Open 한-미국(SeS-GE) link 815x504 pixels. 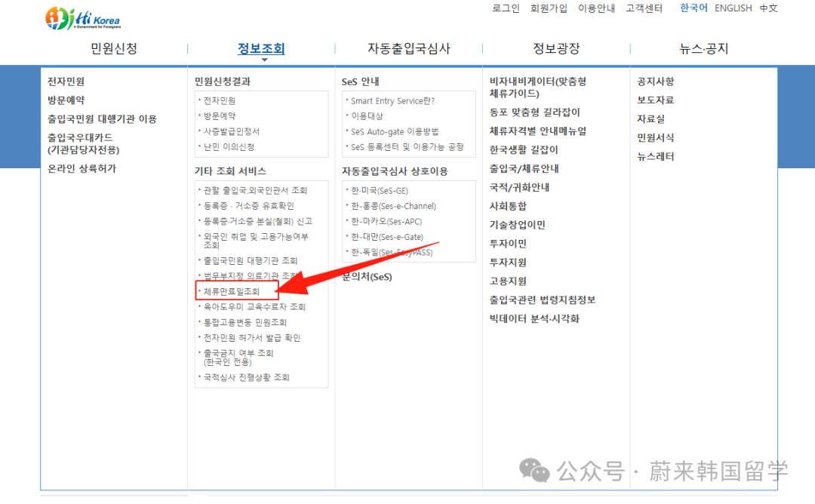[380, 191]
